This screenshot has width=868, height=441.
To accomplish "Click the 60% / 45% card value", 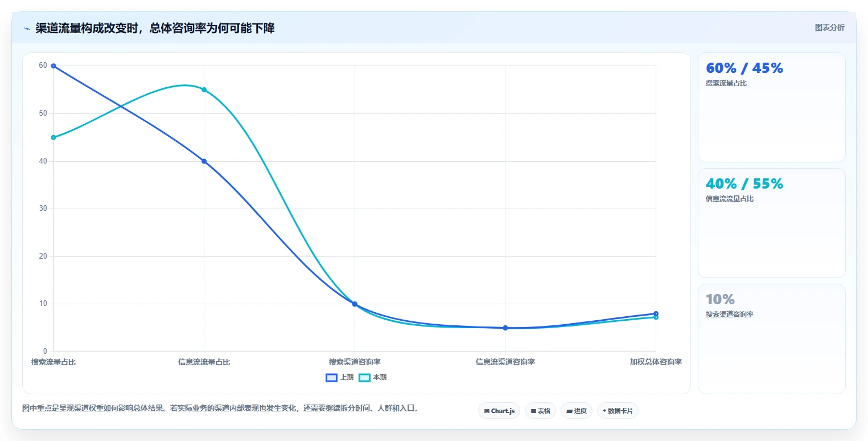I will (744, 68).
